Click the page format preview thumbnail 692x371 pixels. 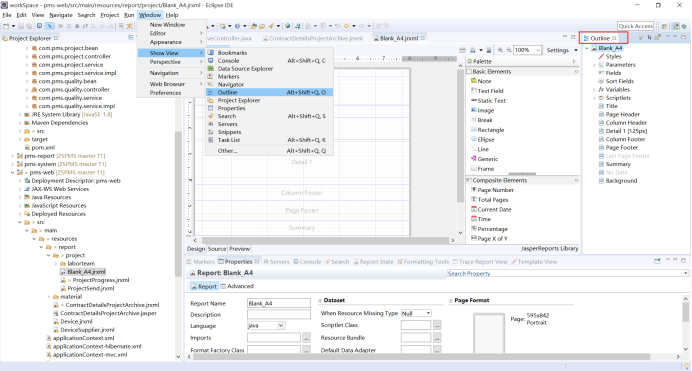[489, 334]
